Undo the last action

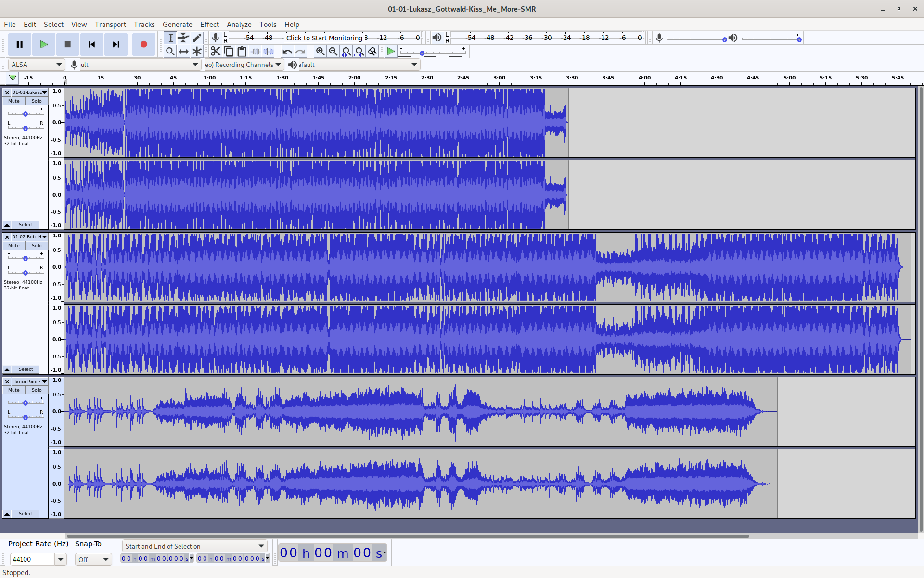click(287, 51)
